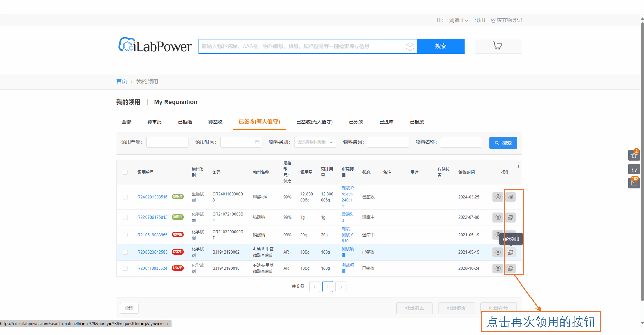Image resolution: width=644 pixels, height=335 pixels.
Task: Click the calendar icon in 领用时间 field
Action: pyautogui.click(x=257, y=142)
